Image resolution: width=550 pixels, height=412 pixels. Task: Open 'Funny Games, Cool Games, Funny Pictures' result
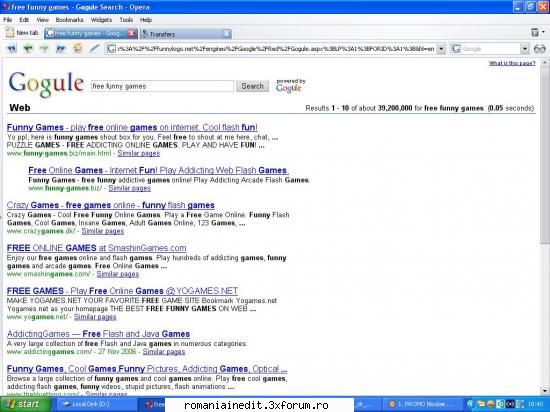(x=147, y=369)
